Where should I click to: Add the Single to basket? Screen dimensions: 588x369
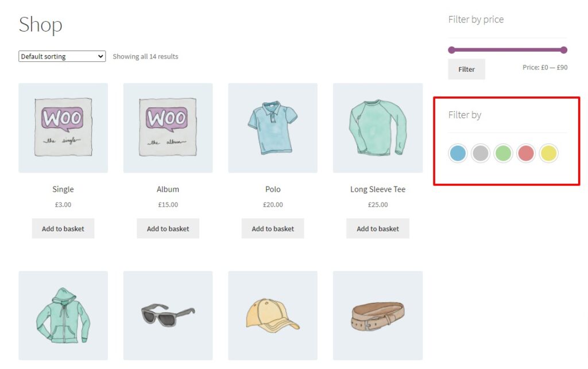coord(63,228)
